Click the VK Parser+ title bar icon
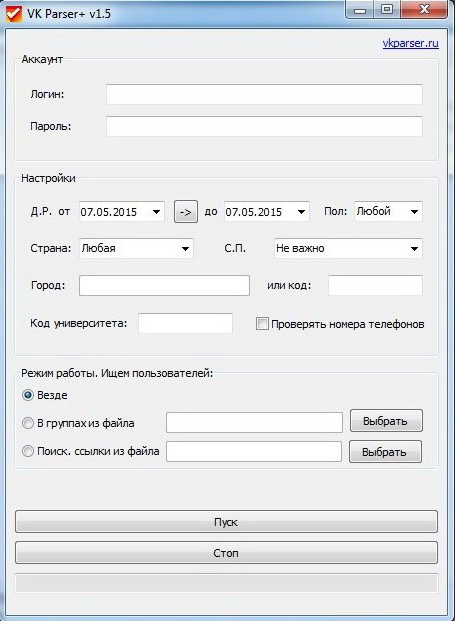Image resolution: width=455 pixels, height=621 pixels. [14, 13]
